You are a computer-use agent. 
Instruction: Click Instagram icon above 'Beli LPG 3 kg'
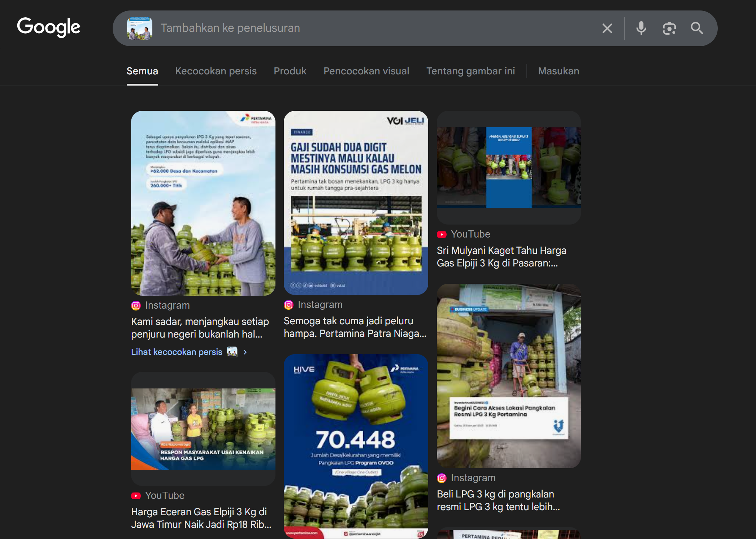click(442, 478)
